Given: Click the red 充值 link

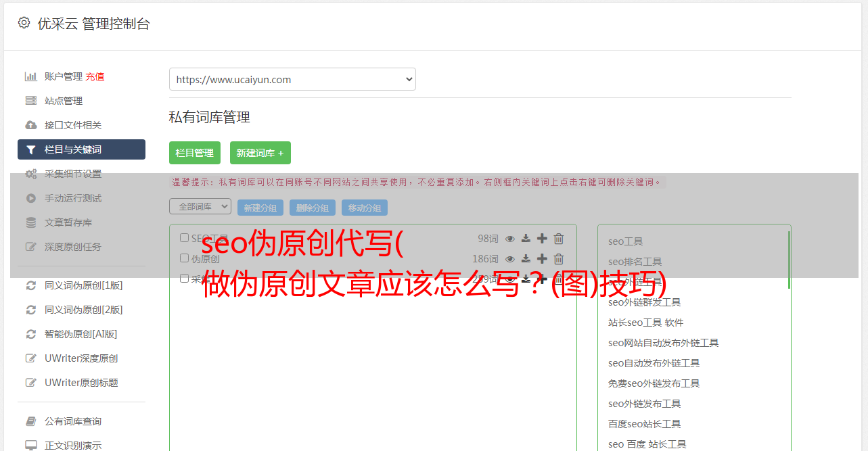Looking at the screenshot, I should tap(95, 76).
